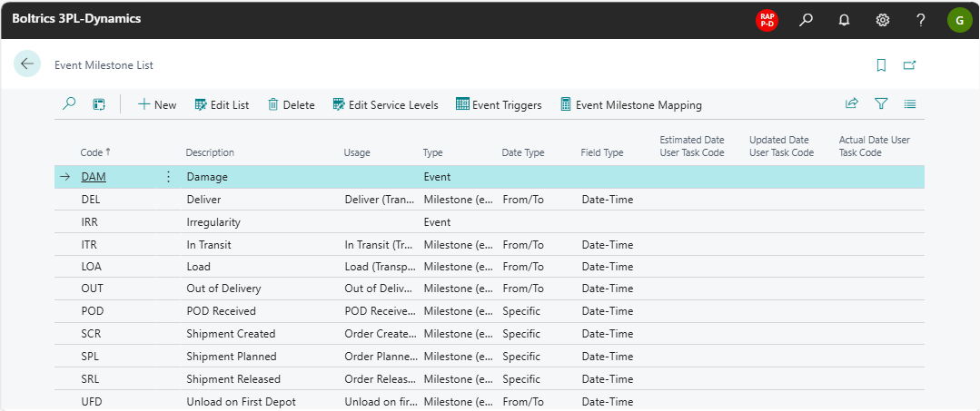
Task: Click the Field Type column header
Action: point(602,152)
